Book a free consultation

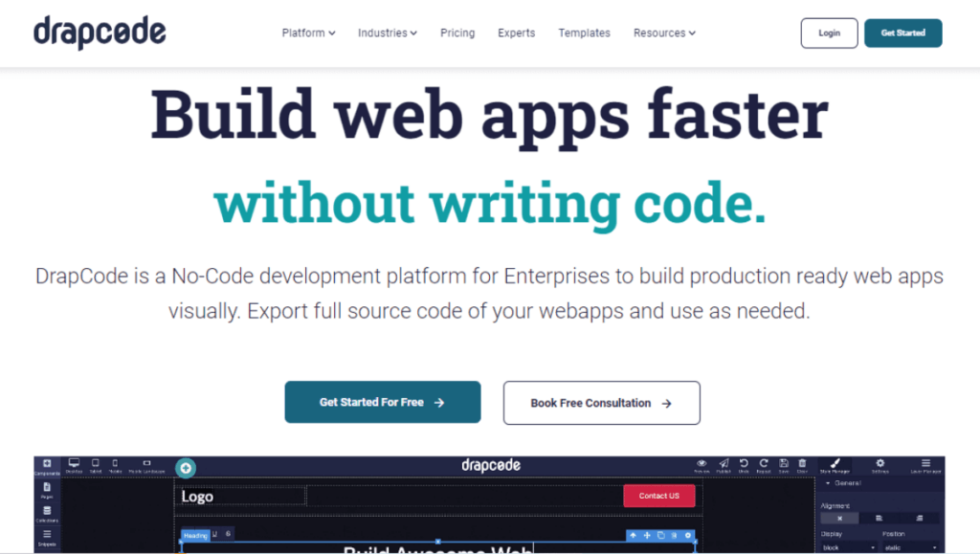click(x=601, y=402)
